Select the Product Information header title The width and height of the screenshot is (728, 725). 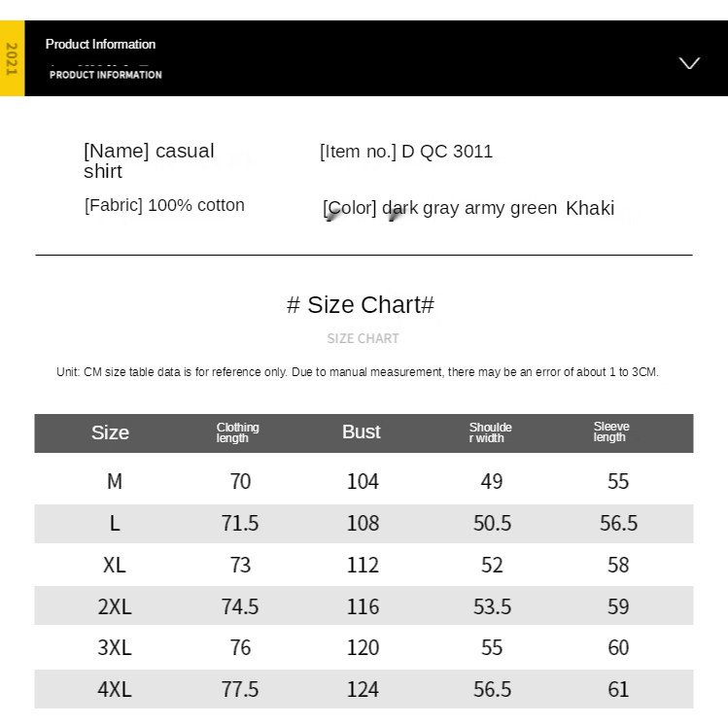coord(100,44)
